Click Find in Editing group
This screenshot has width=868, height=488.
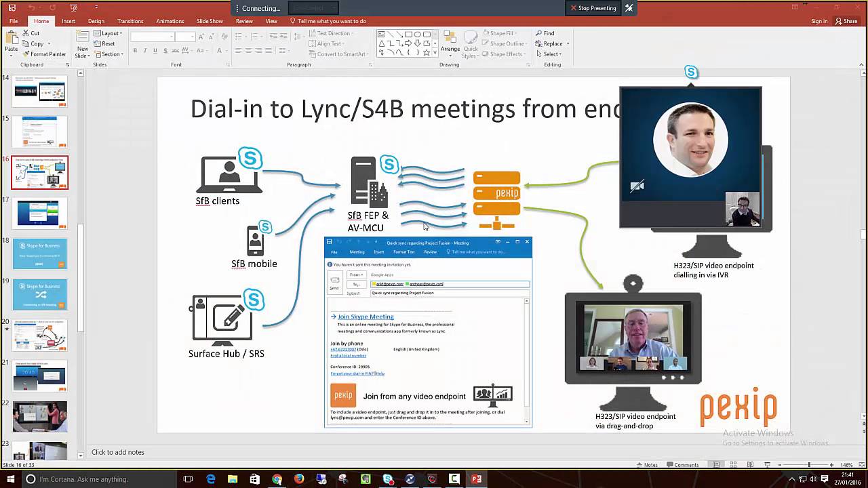coord(545,33)
